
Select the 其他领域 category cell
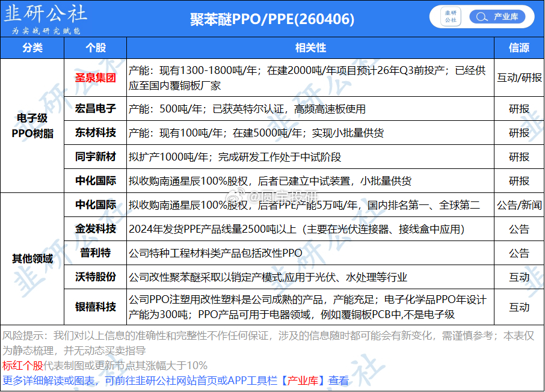pos(32,259)
